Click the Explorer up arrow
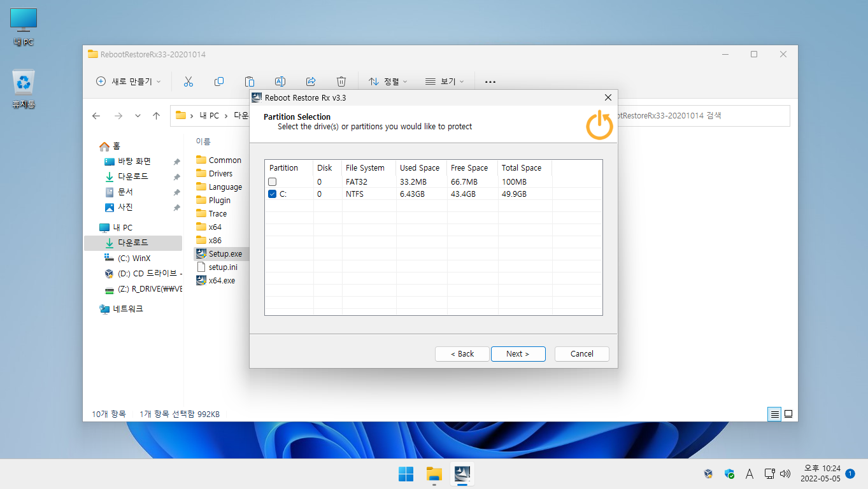868x489 pixels. (156, 116)
